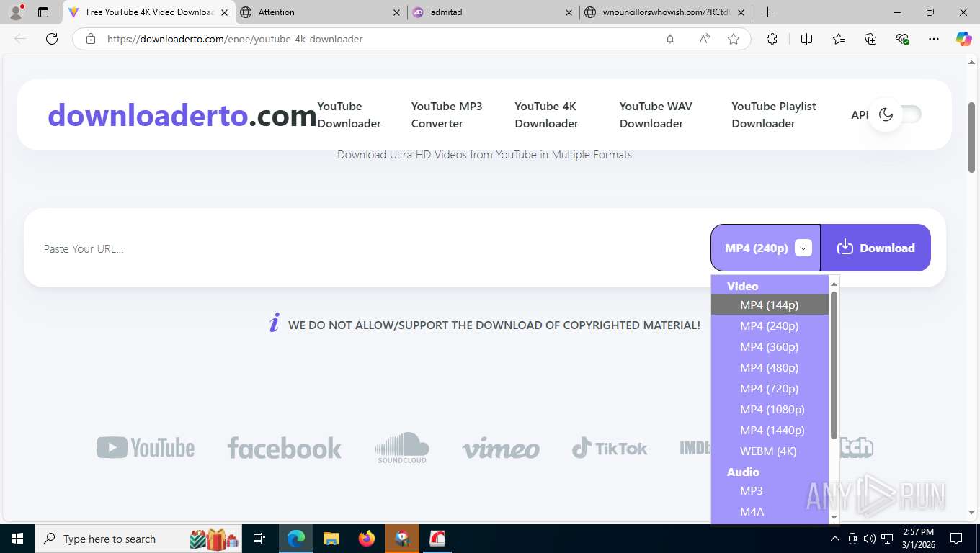
Task: Click the page vertical scrollbar thumb
Action: click(971, 138)
